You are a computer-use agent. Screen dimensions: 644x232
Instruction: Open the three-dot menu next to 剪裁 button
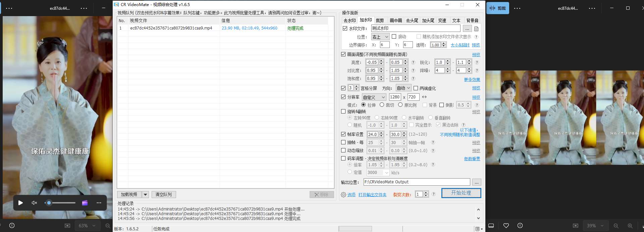517,8
